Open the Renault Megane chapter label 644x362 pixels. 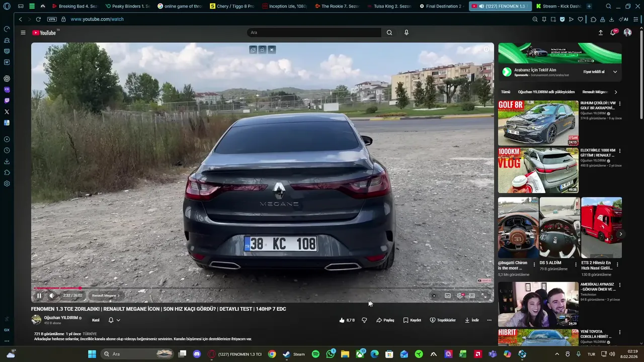(x=106, y=296)
